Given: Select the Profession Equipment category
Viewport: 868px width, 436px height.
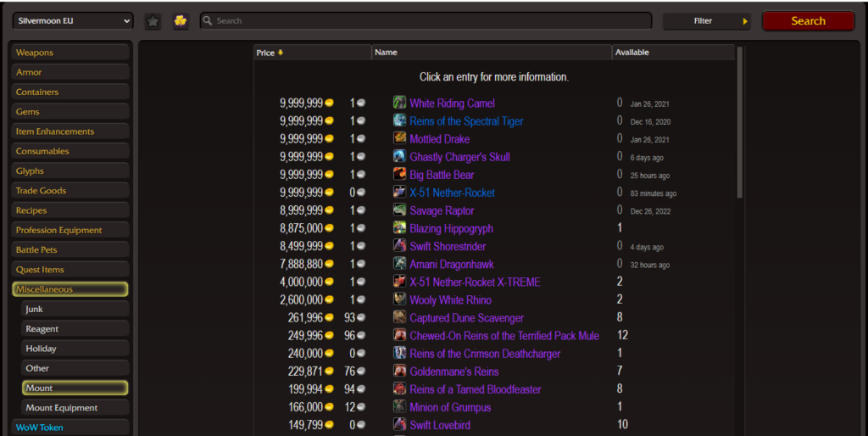Looking at the screenshot, I should tap(70, 230).
